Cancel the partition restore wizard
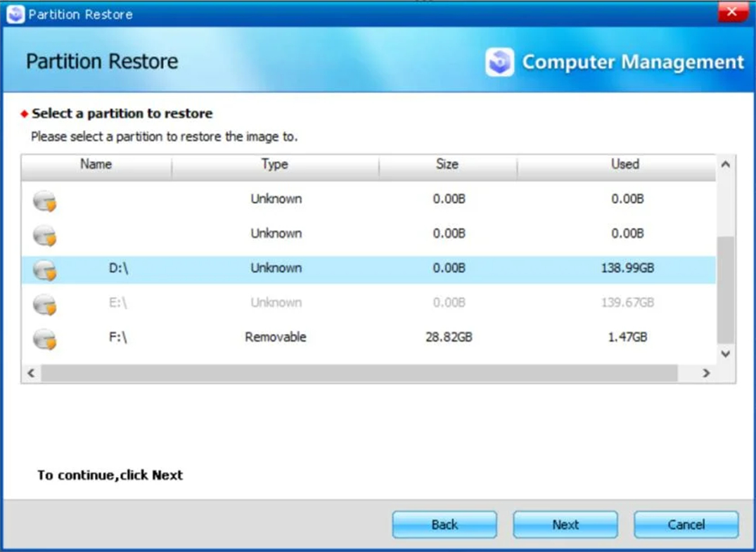Viewport: 756px width, 552px height. tap(686, 525)
